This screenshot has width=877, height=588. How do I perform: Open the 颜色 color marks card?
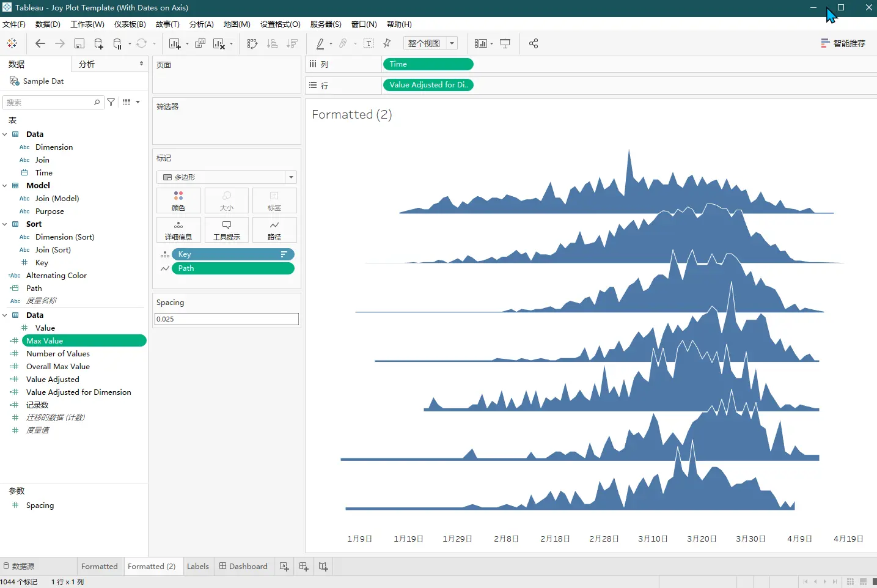[178, 200]
